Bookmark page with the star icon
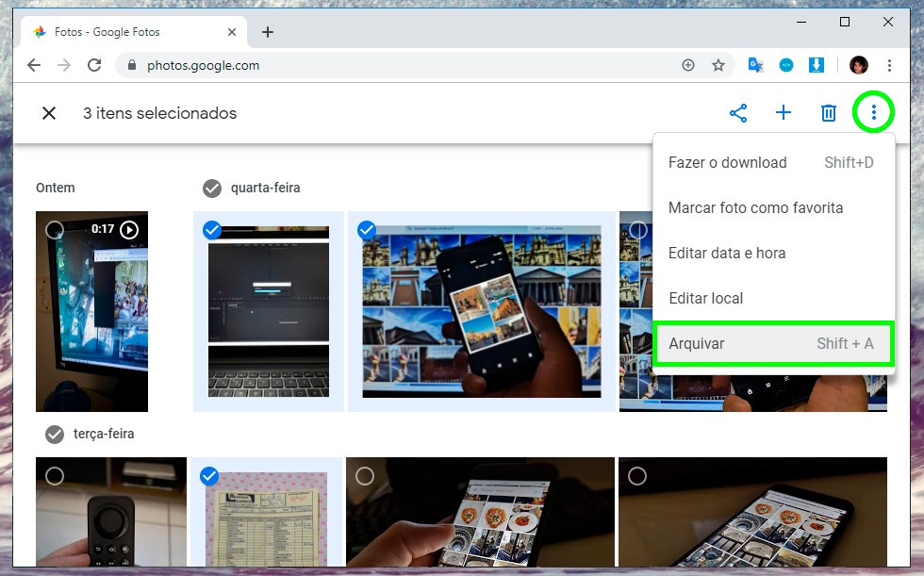924x576 pixels. (718, 65)
